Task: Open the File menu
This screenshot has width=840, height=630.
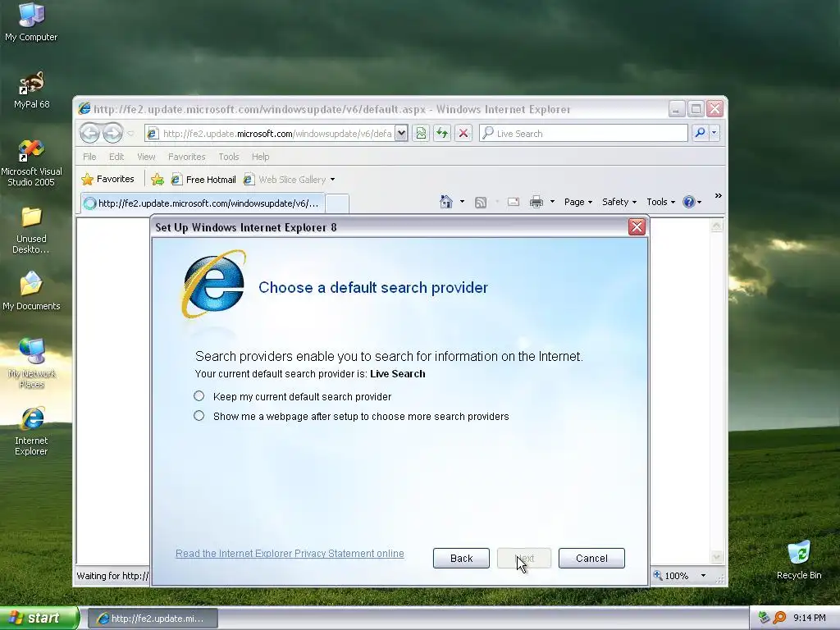Action: (89, 157)
